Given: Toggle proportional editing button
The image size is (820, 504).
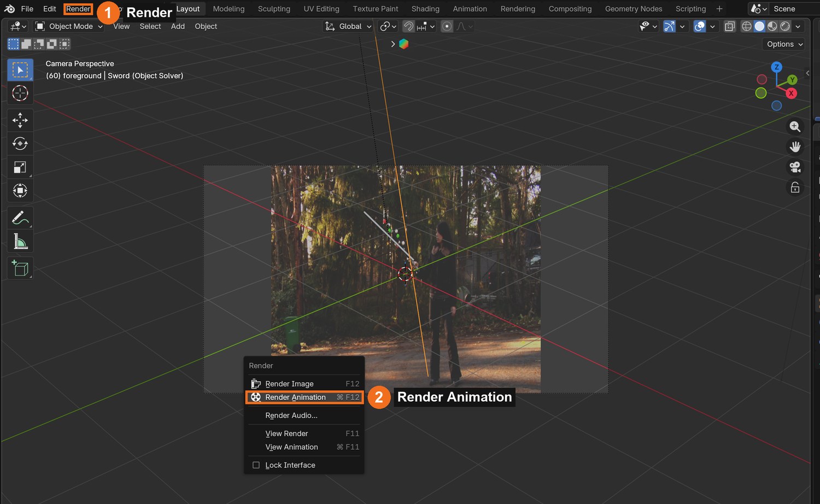Looking at the screenshot, I should [x=447, y=26].
